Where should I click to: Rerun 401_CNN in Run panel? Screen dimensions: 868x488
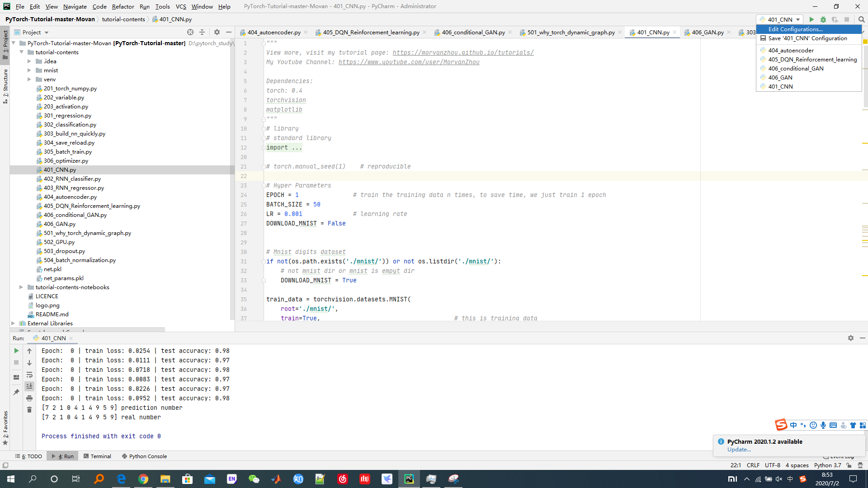(16, 351)
